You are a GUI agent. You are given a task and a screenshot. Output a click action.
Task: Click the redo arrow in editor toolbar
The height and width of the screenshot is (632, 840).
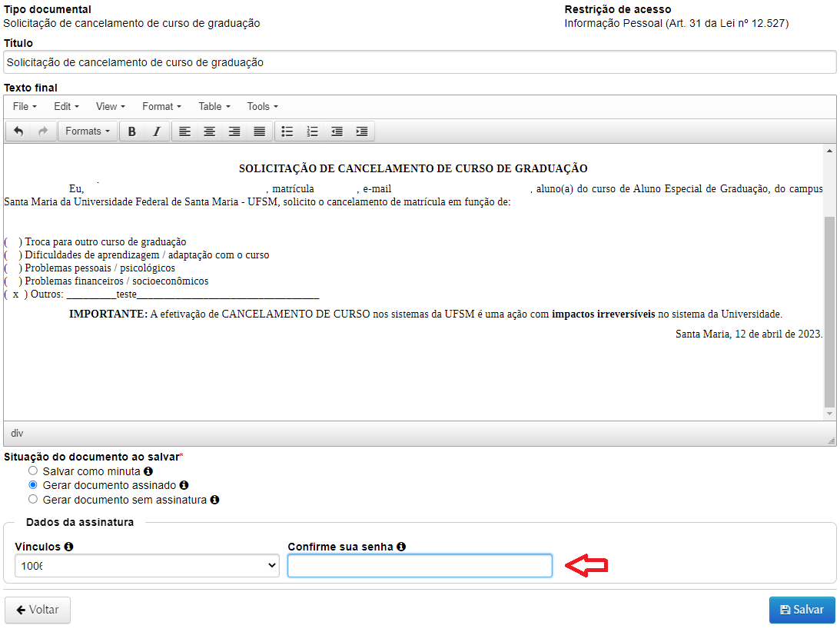coord(43,131)
